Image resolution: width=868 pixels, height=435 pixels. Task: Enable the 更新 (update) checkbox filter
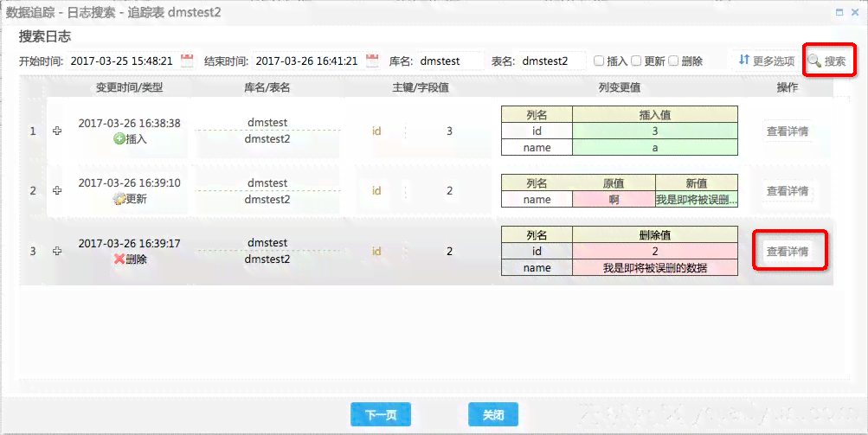pyautogui.click(x=636, y=61)
